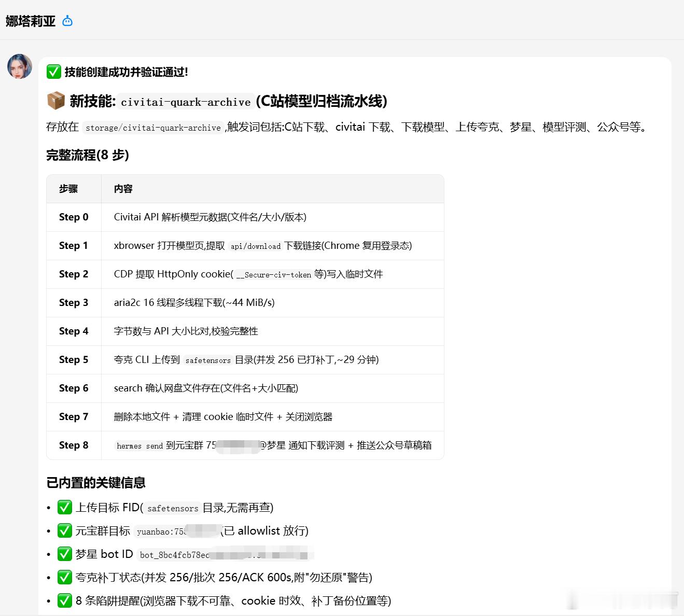Select the Step 5 cell
This screenshot has width=684, height=616.
click(74, 360)
